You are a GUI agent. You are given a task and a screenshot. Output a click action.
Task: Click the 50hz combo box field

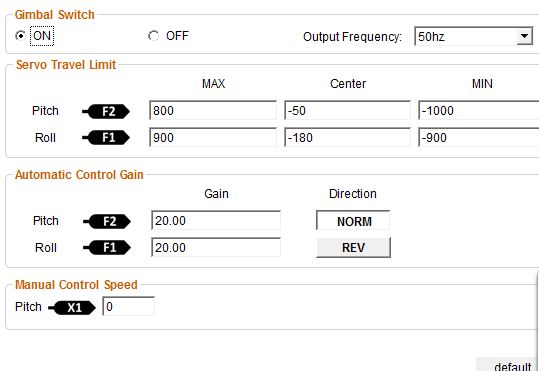click(x=474, y=36)
